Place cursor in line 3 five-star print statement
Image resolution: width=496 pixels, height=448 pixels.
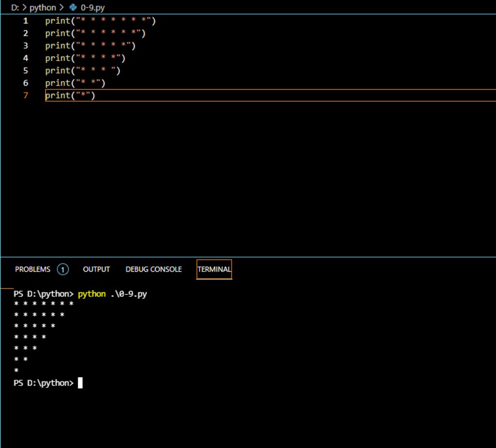point(90,46)
